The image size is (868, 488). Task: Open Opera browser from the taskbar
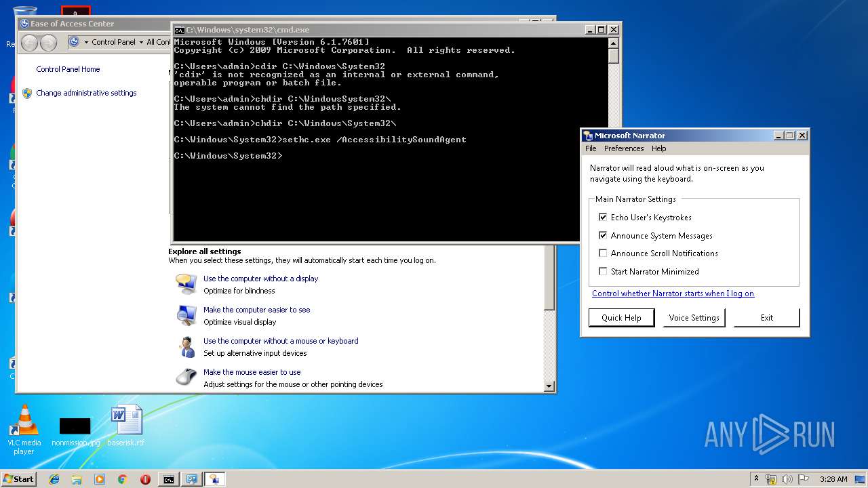145,479
